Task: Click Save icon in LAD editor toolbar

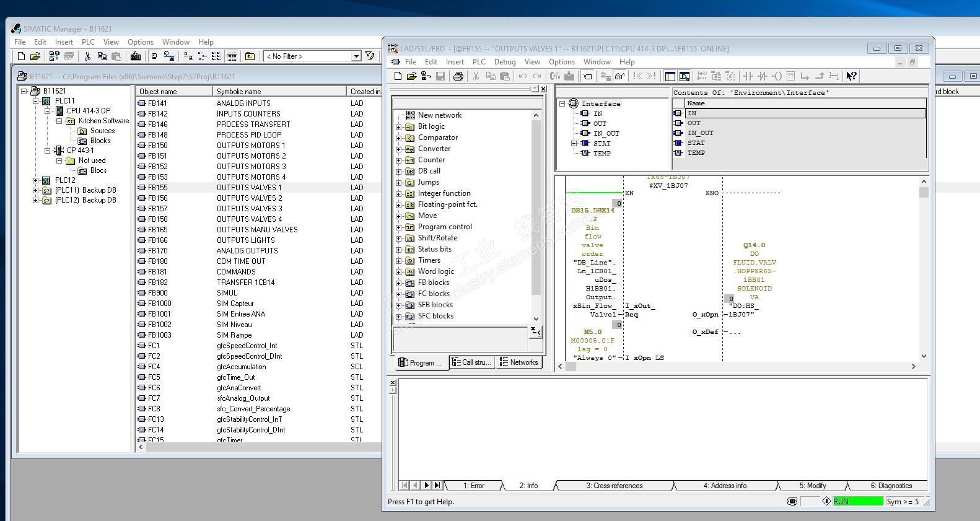Action: coord(440,76)
